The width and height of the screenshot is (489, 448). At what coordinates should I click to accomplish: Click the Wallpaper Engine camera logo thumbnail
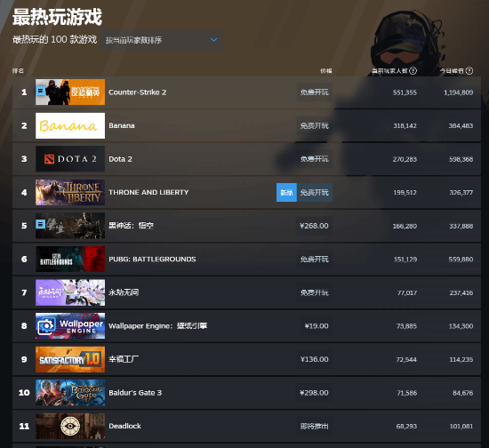(x=70, y=326)
